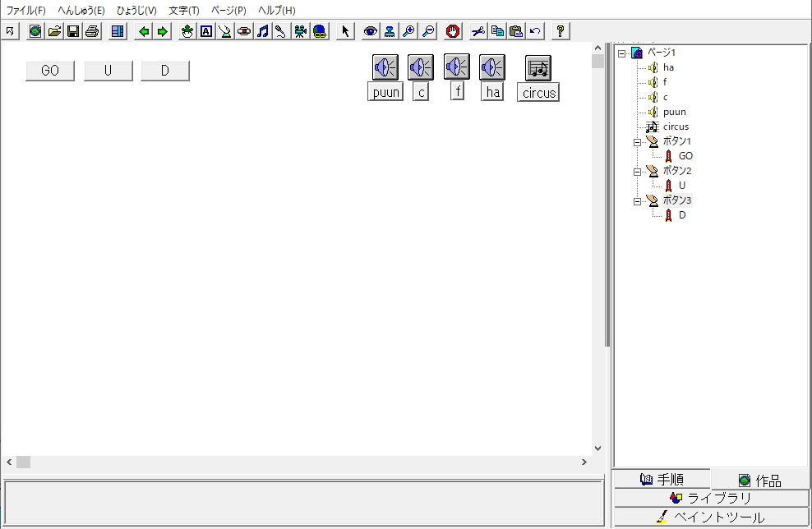812x529 pixels.
Task: Collapse the ボタン1 tree node
Action: pos(638,142)
